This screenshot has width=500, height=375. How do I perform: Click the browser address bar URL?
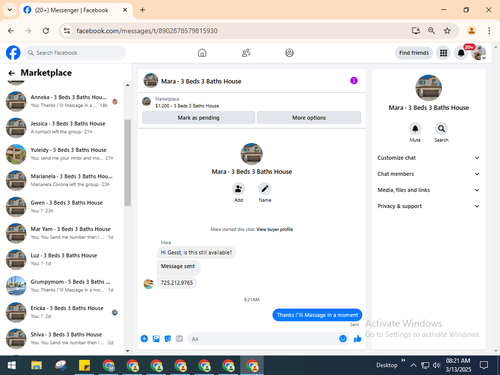click(x=147, y=31)
